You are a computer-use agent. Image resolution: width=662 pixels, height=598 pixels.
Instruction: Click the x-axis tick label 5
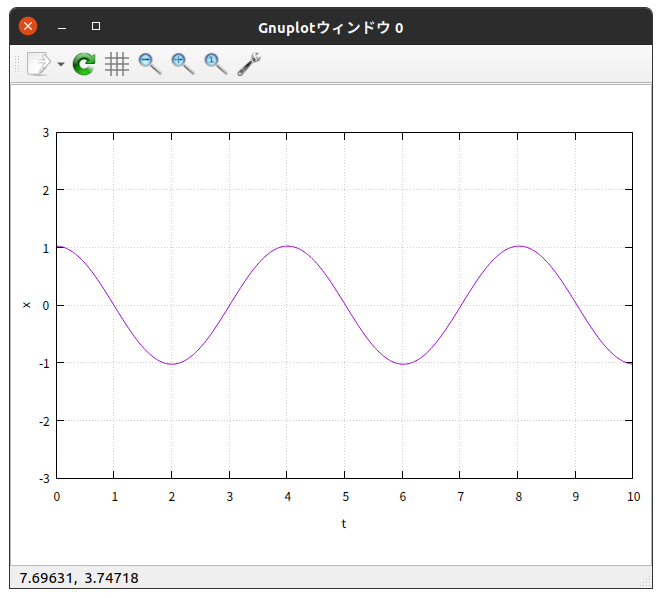coord(345,497)
